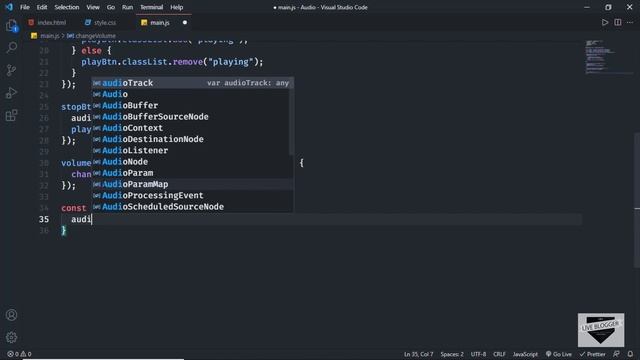Screen dimensions: 640x360
Task: Open the View menu
Action: (93, 7)
